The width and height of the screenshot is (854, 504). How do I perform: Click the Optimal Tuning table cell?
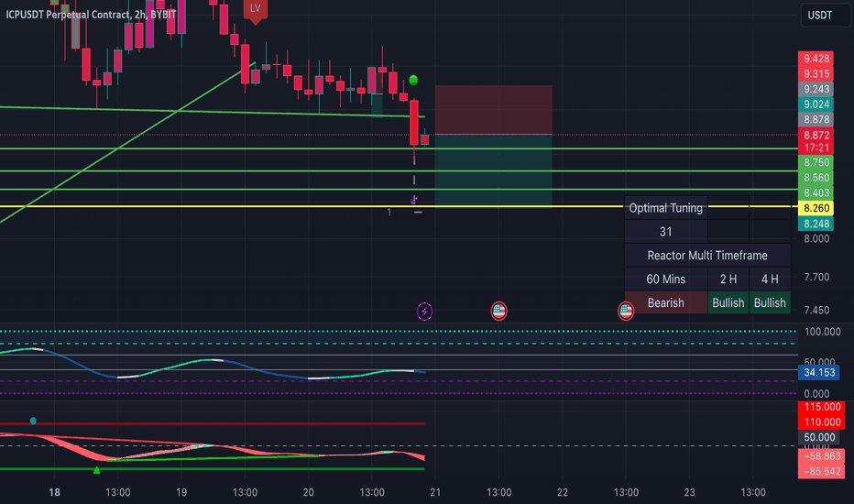(x=665, y=208)
